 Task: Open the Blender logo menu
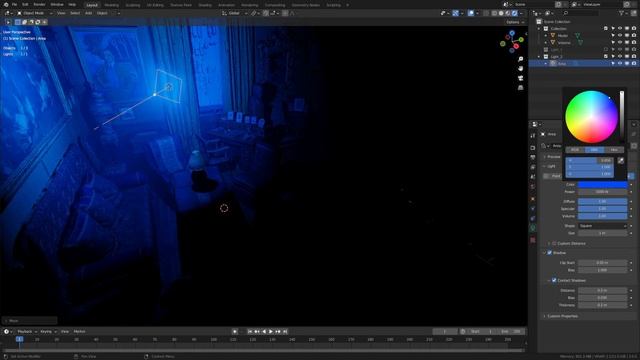click(6, 4)
